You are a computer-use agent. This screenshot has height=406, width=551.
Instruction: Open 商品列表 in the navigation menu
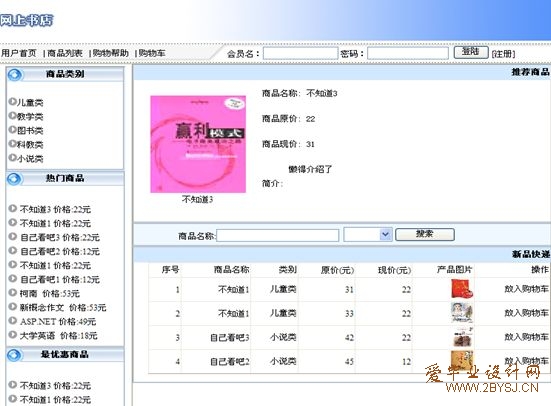[65, 53]
